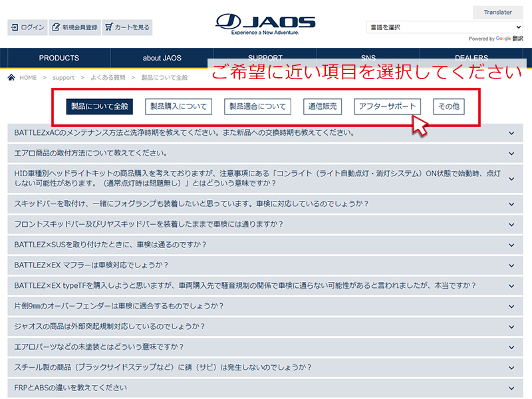Click the question text フロントスキッドバー及びリヤスキッドバーを装着

(148, 224)
